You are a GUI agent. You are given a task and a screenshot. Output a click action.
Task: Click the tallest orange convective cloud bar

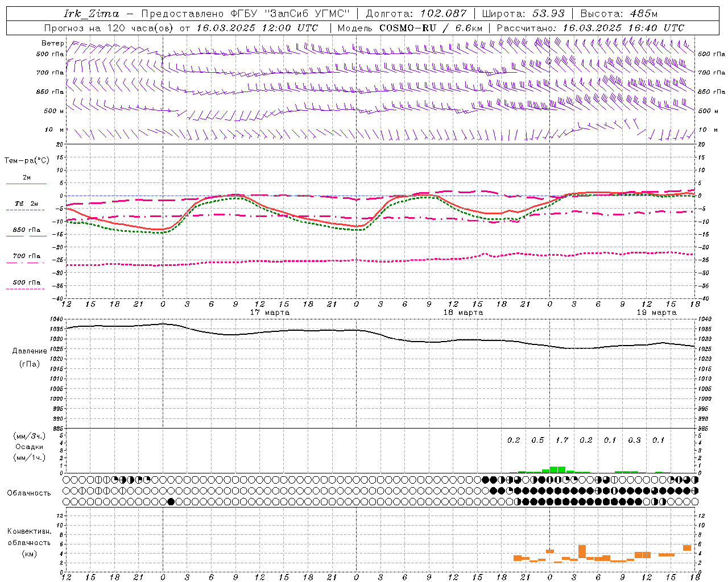pos(582,552)
